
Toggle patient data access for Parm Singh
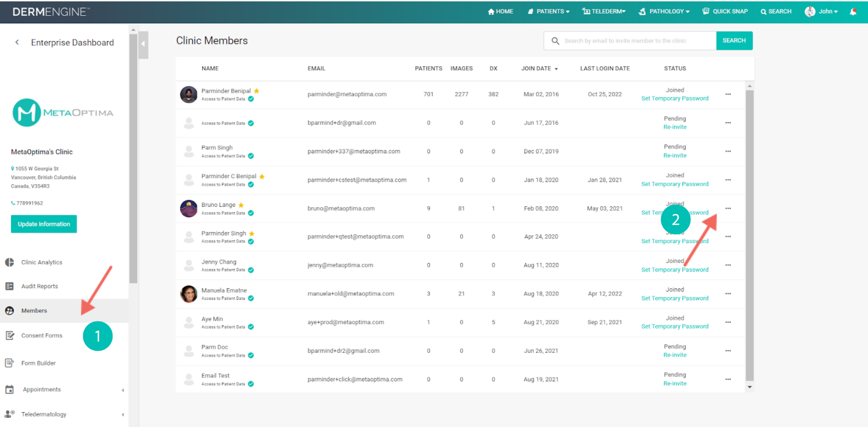point(251,156)
